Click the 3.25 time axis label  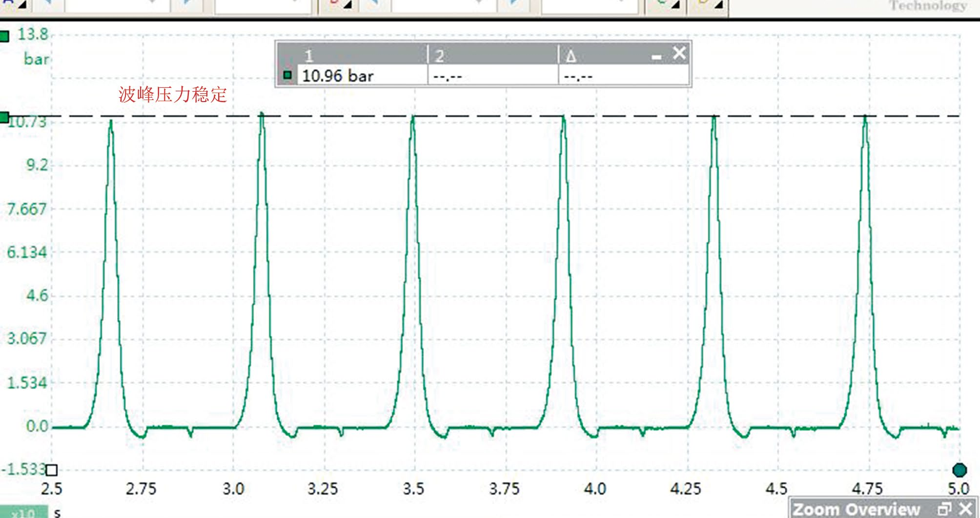point(323,489)
